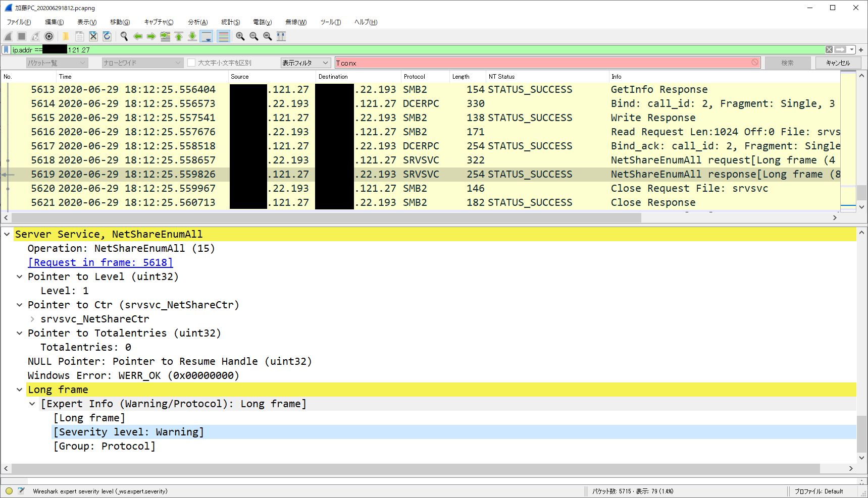Image resolution: width=868 pixels, height=498 pixels.
Task: Go to specified packet icon
Action: 165,36
